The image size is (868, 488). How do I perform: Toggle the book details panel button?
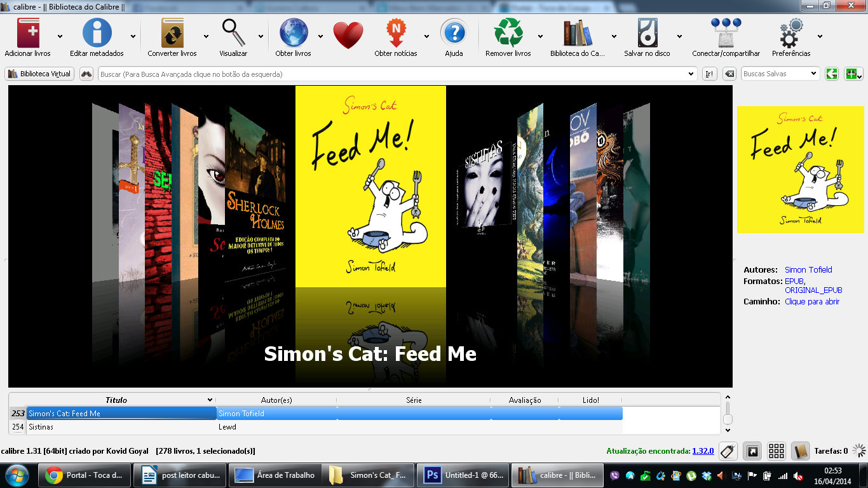click(800, 451)
